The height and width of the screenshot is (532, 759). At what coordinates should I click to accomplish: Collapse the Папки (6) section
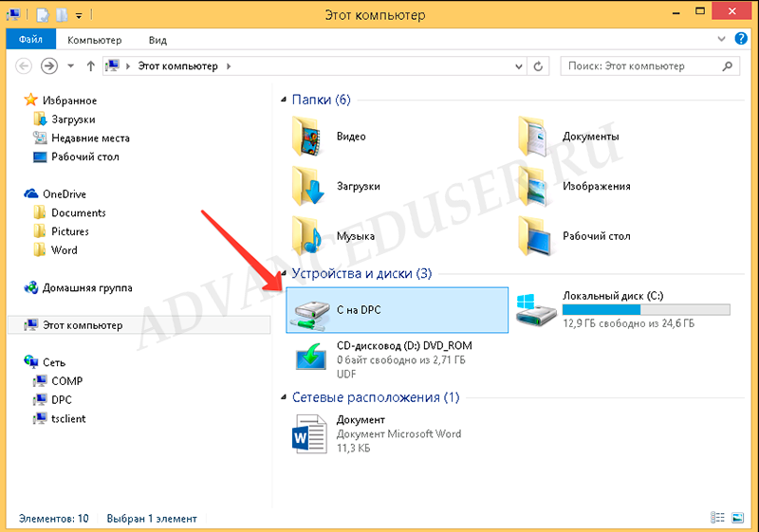tap(284, 100)
